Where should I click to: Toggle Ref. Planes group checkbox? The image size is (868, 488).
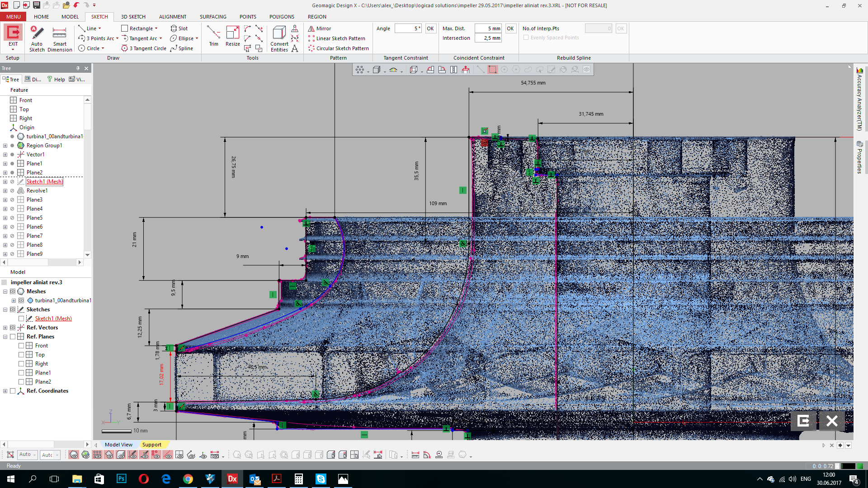(13, 337)
